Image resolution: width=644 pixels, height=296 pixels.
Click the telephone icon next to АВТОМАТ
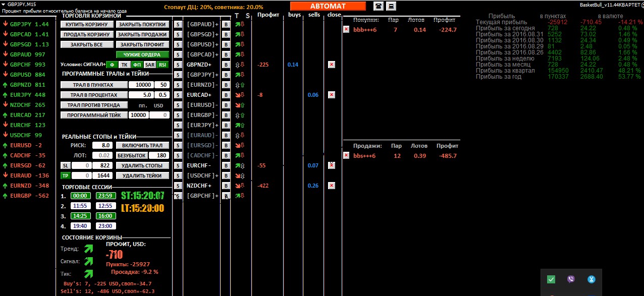pos(378,6)
